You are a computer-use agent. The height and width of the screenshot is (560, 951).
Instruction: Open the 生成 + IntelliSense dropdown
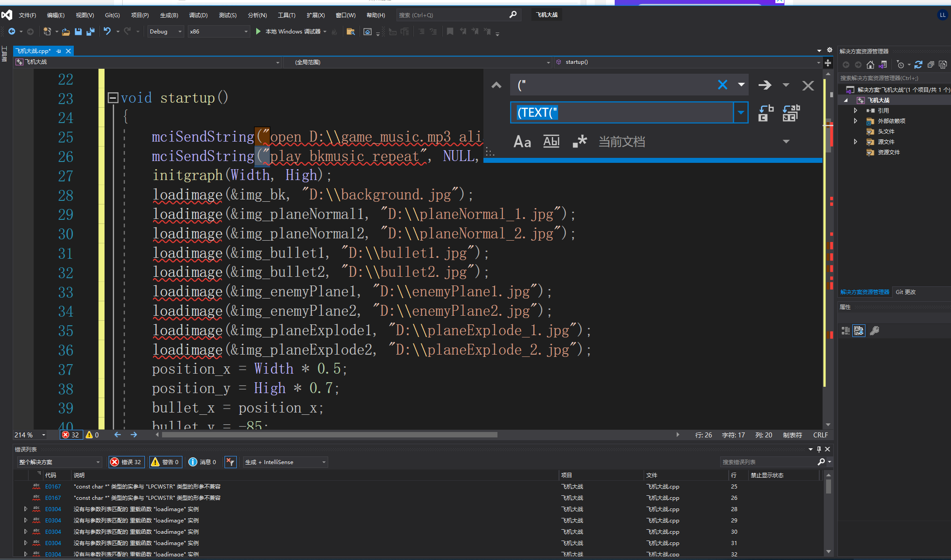click(285, 462)
